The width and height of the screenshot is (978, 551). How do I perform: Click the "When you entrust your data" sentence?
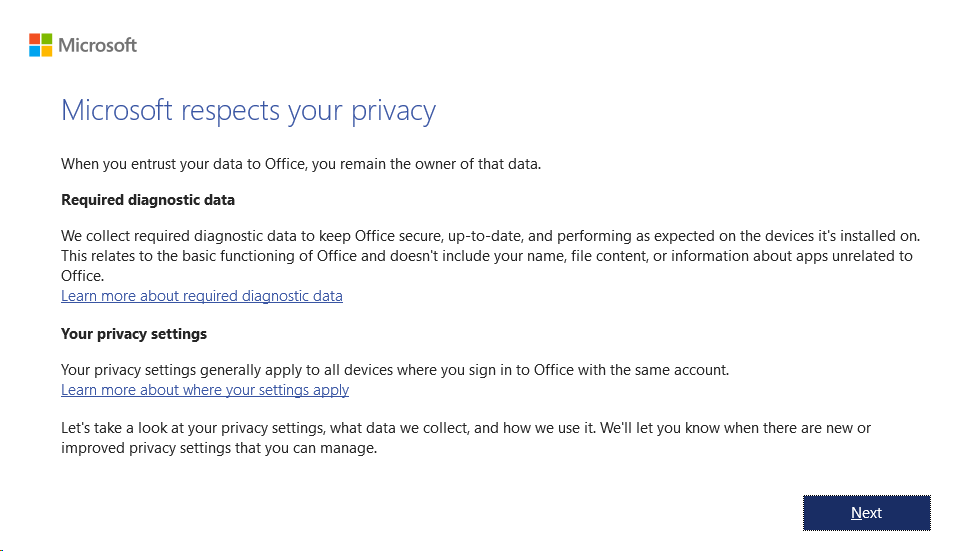pos(301,164)
